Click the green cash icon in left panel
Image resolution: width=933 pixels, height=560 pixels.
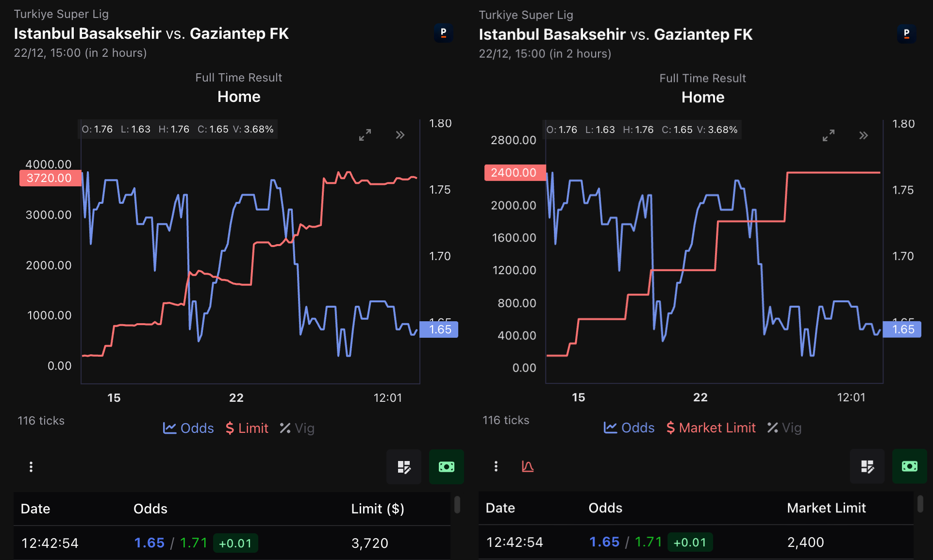coord(446,467)
